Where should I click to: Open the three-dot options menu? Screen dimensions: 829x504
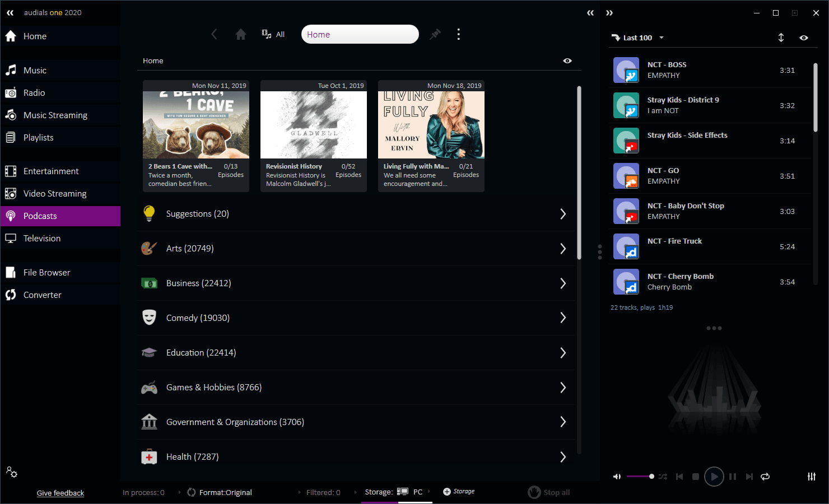click(x=458, y=35)
